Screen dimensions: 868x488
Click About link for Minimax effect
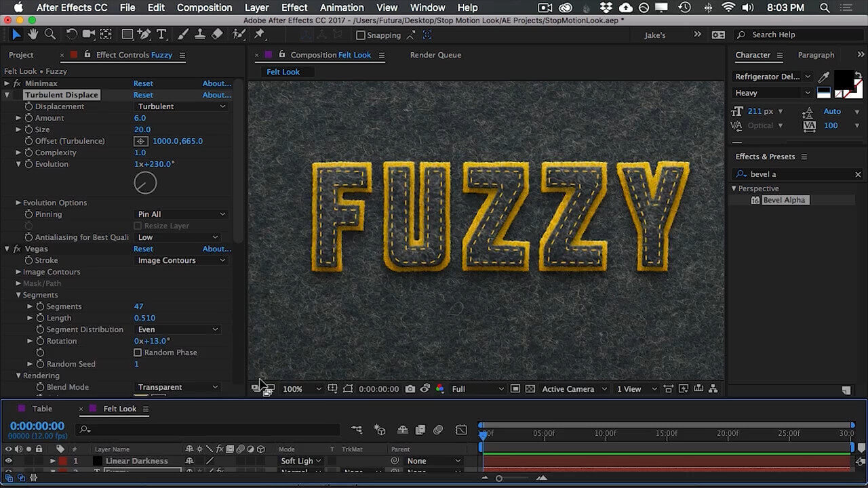click(216, 83)
